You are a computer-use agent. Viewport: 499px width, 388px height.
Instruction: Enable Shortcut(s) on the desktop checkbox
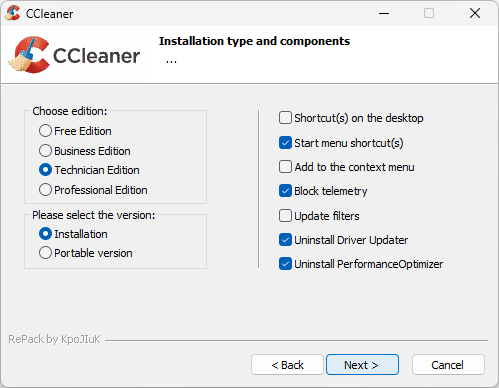[285, 118]
